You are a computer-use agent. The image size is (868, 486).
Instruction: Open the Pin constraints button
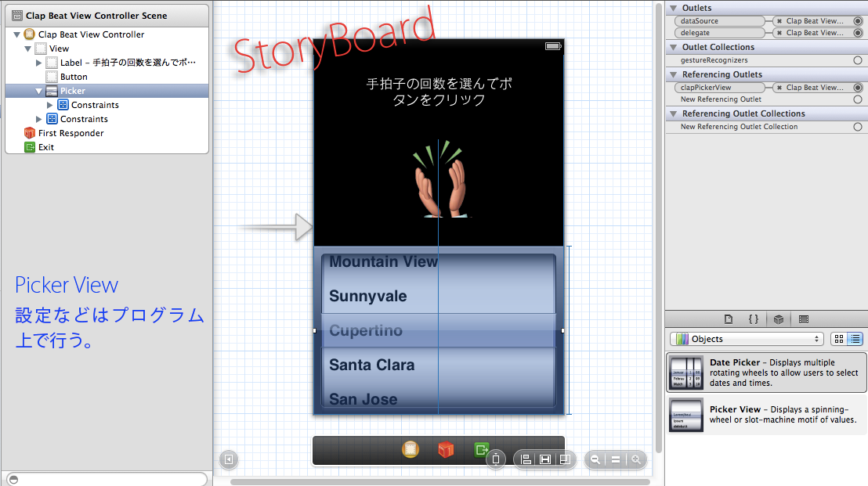544,459
